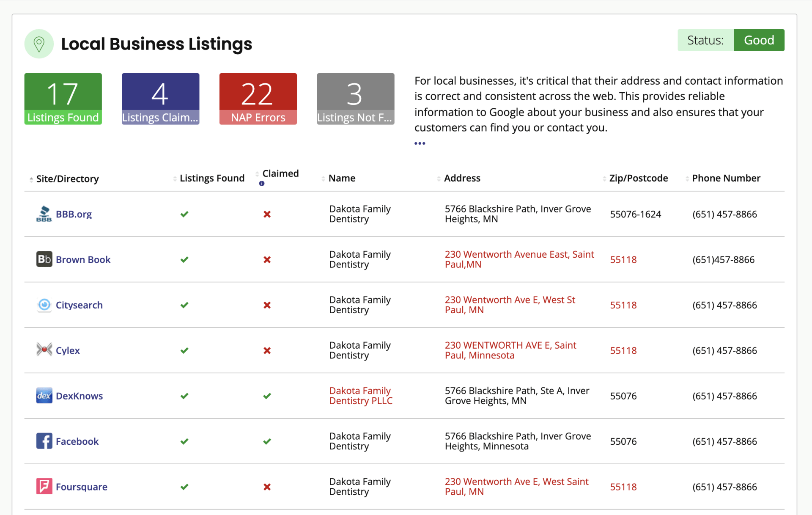Click the Claimed column info icon
This screenshot has width=812, height=515.
click(262, 184)
